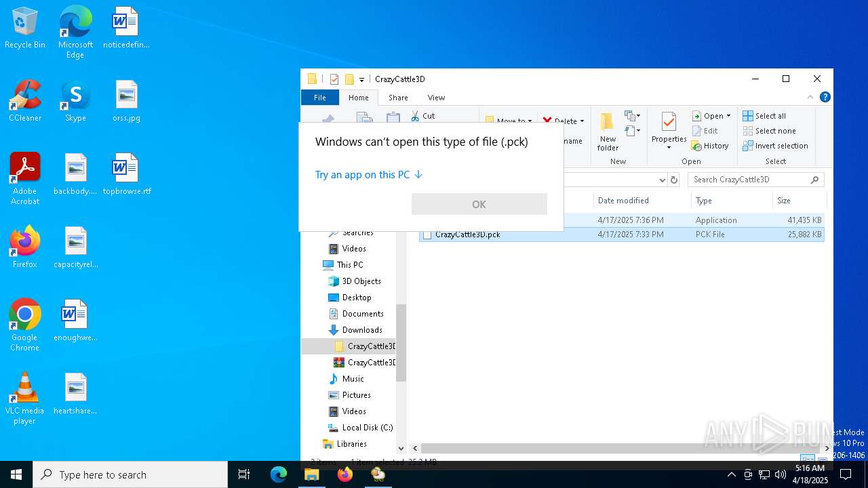Viewport: 868px width, 488px height.
Task: Switch to the View ribbon tab
Action: click(x=436, y=98)
